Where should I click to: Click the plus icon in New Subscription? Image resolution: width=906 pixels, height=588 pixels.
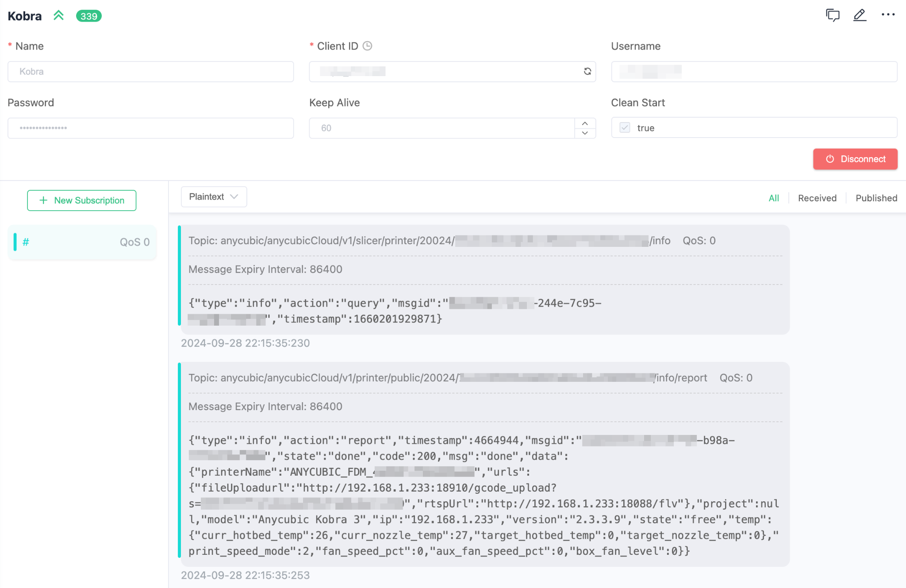(x=43, y=200)
